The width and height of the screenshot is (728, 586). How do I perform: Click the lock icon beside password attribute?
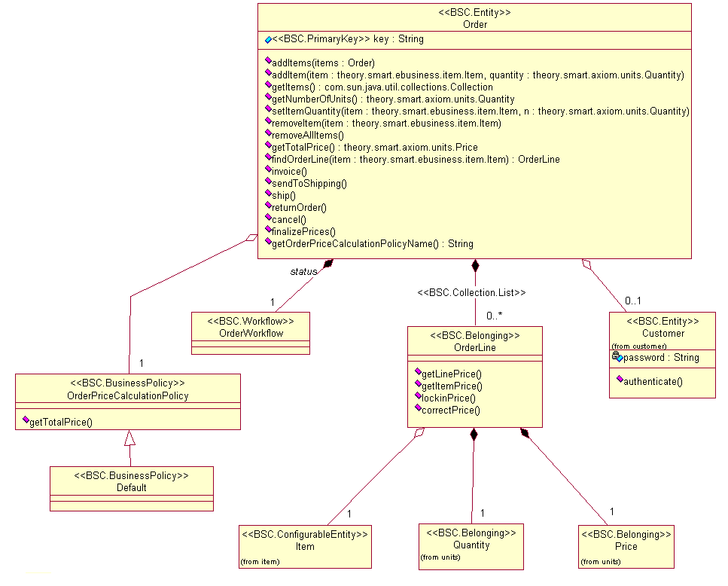[x=616, y=356]
